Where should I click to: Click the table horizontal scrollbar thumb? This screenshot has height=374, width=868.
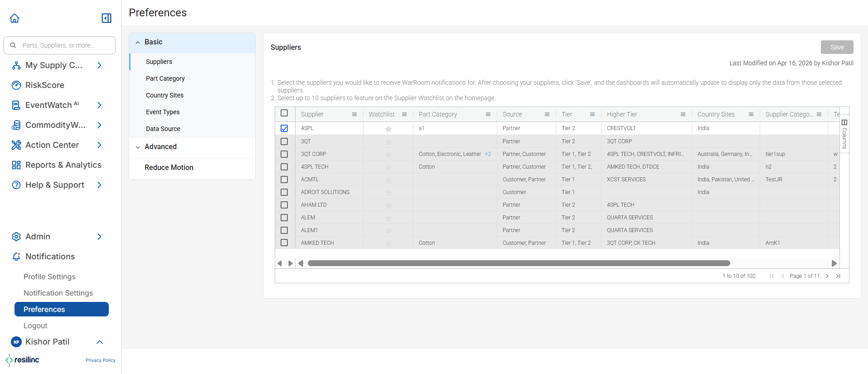pyautogui.click(x=519, y=263)
